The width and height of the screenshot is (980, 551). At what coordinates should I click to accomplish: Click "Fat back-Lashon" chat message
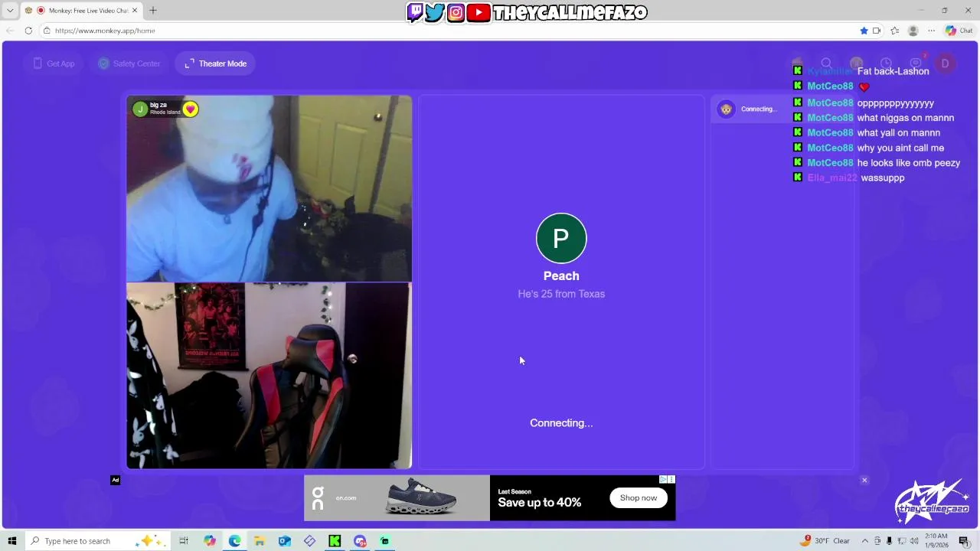[893, 71]
